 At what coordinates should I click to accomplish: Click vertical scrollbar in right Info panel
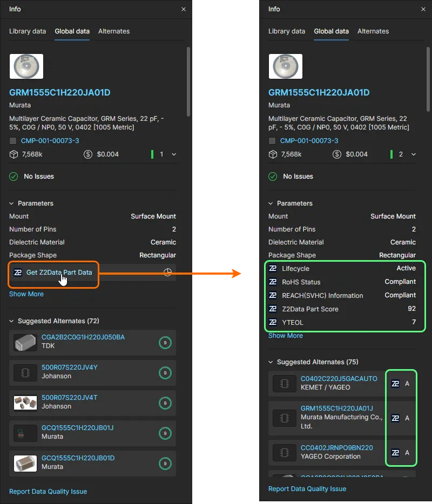[428, 79]
